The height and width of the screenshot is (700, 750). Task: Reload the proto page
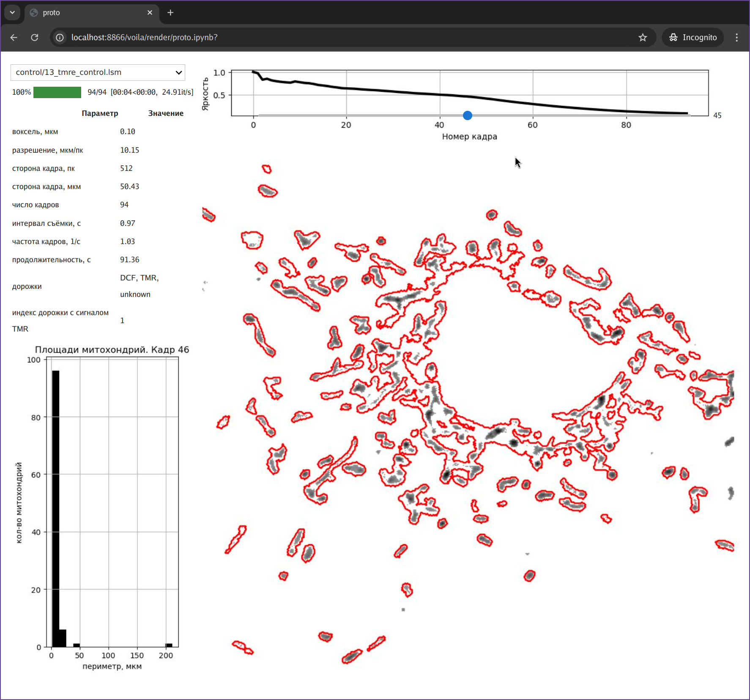tap(35, 38)
